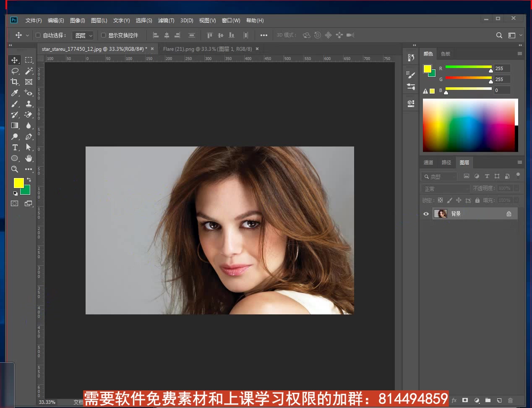Select the Zoom tool in the toolbar

click(14, 169)
